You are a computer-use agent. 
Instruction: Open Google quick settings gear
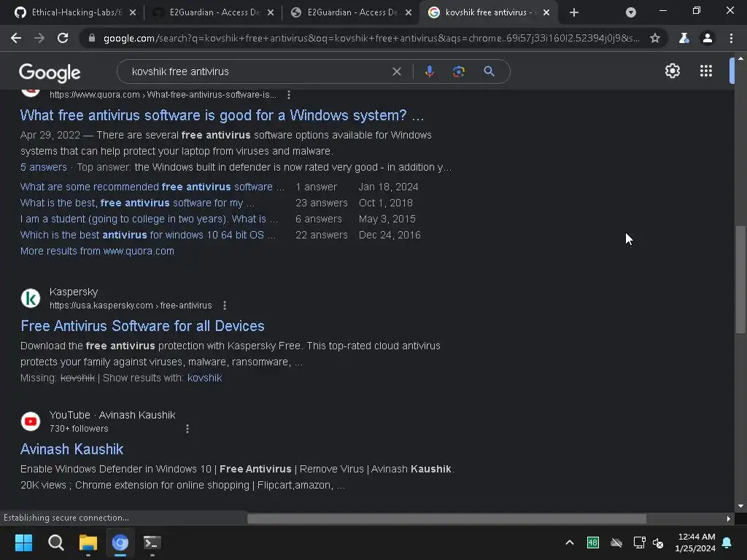(672, 71)
